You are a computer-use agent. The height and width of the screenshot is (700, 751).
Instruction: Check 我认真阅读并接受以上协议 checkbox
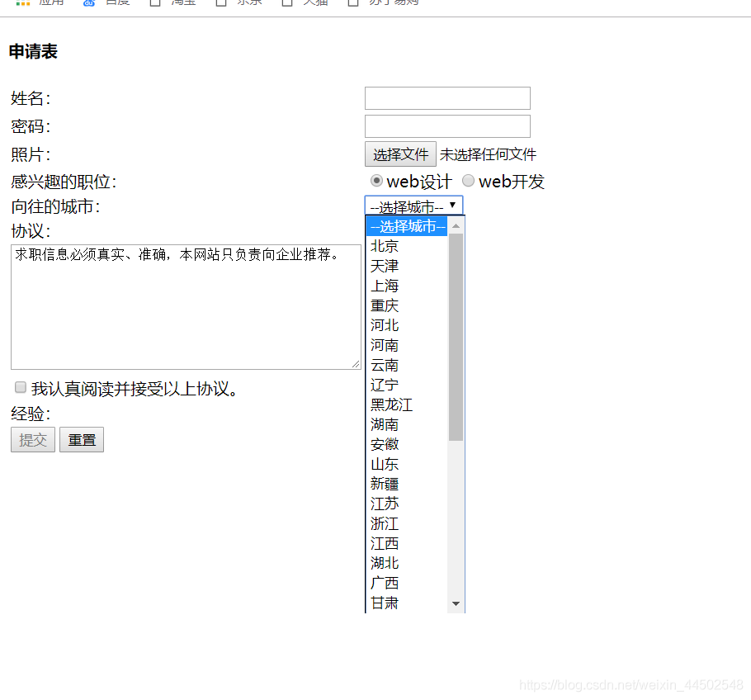click(20, 387)
